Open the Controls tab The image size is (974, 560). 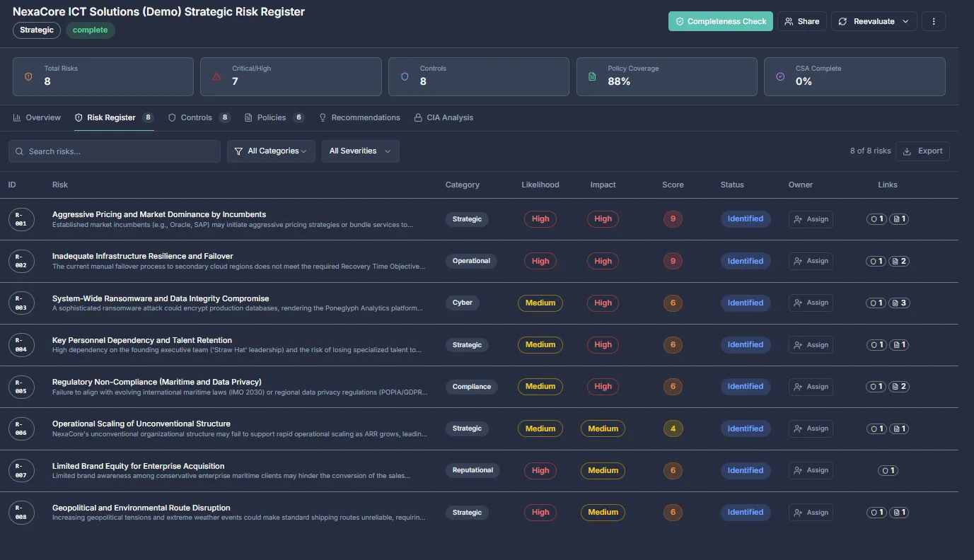pyautogui.click(x=199, y=117)
